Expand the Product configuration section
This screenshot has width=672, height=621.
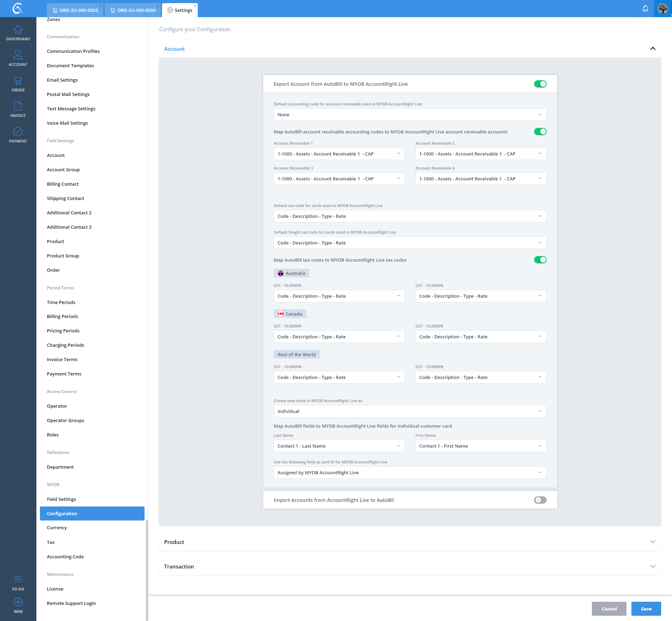point(409,542)
